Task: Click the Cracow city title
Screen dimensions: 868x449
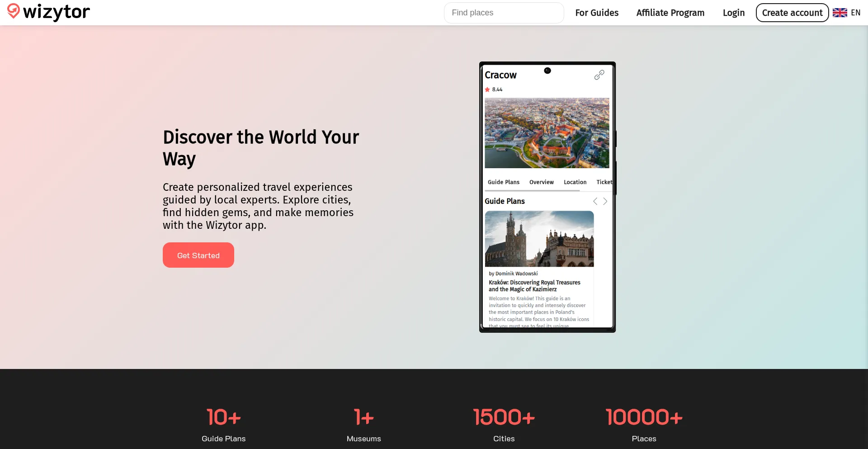Action: [x=500, y=75]
